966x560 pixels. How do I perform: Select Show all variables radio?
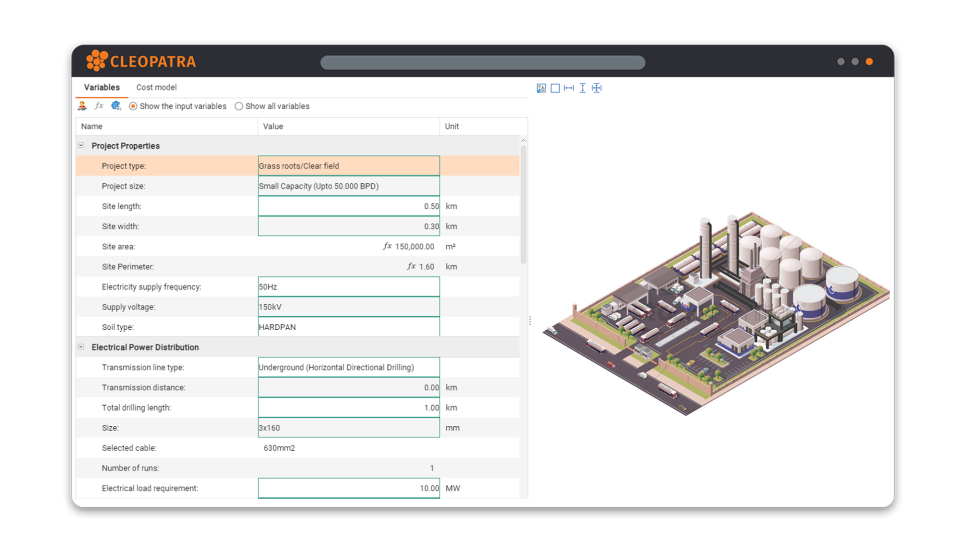pyautogui.click(x=239, y=106)
